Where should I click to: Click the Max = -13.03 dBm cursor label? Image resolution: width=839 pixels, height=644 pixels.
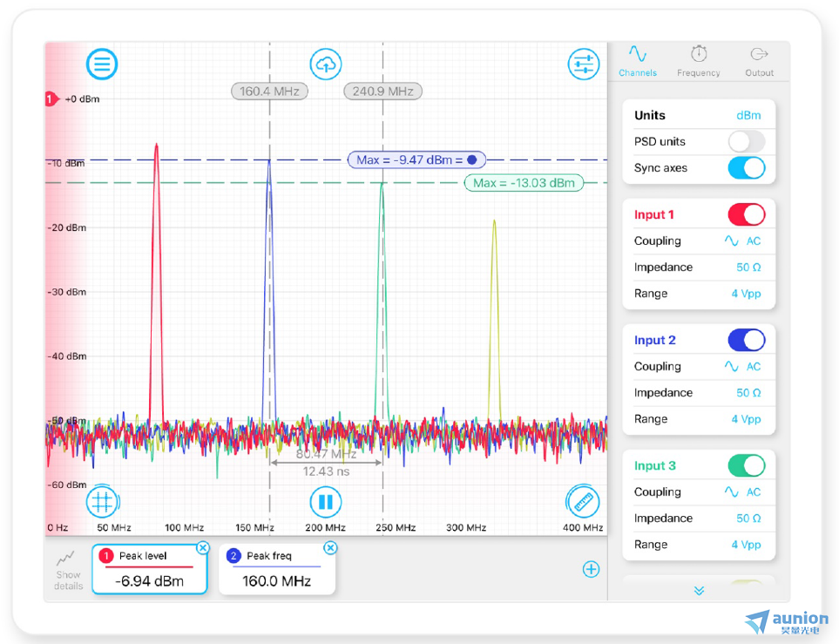click(x=524, y=183)
